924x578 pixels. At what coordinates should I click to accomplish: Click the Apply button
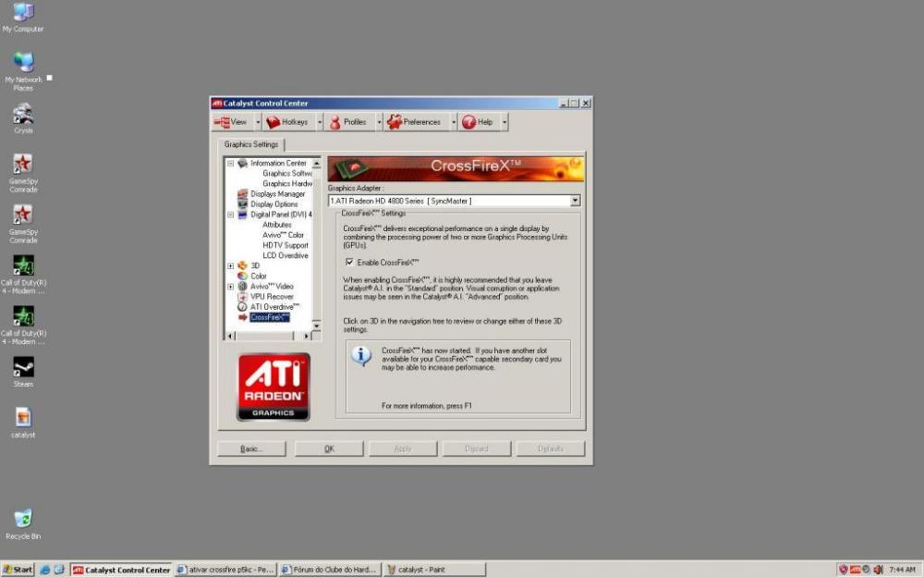[x=403, y=449]
